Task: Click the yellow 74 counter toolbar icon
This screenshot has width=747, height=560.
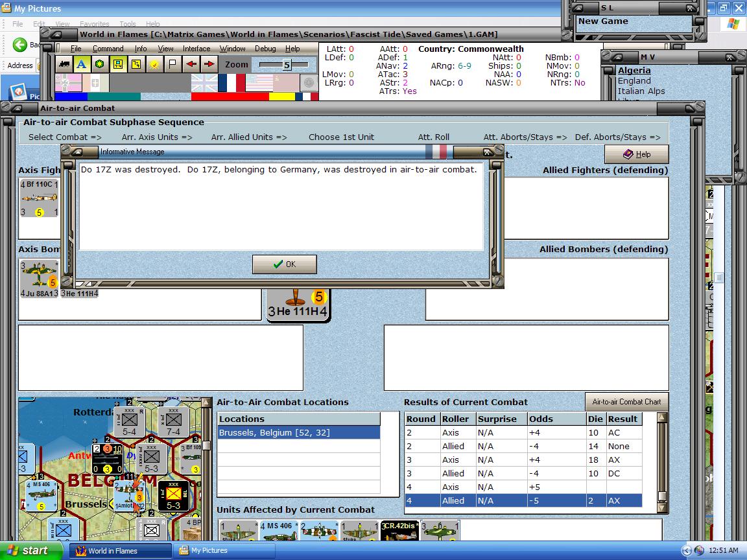Action: [x=136, y=64]
